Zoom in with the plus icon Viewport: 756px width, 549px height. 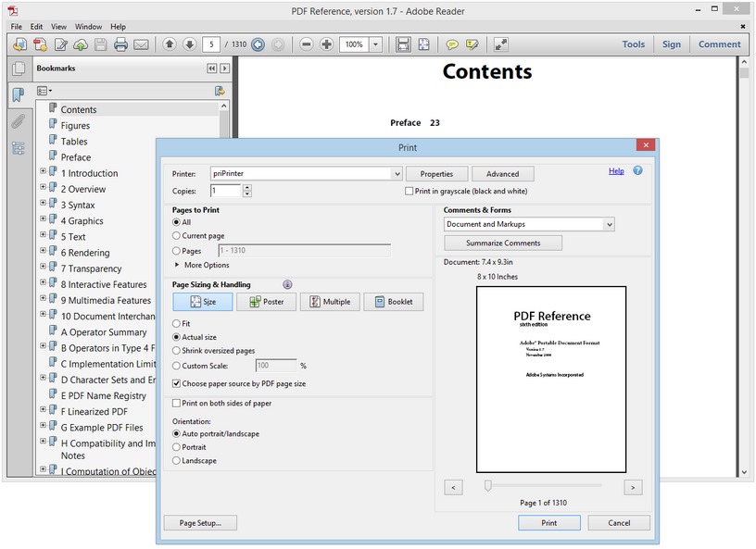[x=326, y=44]
